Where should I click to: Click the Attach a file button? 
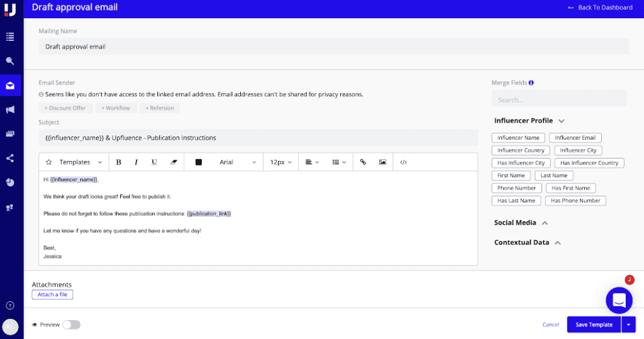tap(53, 294)
